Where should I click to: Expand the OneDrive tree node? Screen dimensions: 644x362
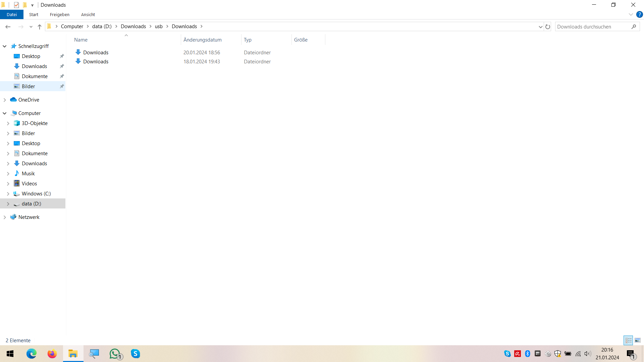(5, 100)
